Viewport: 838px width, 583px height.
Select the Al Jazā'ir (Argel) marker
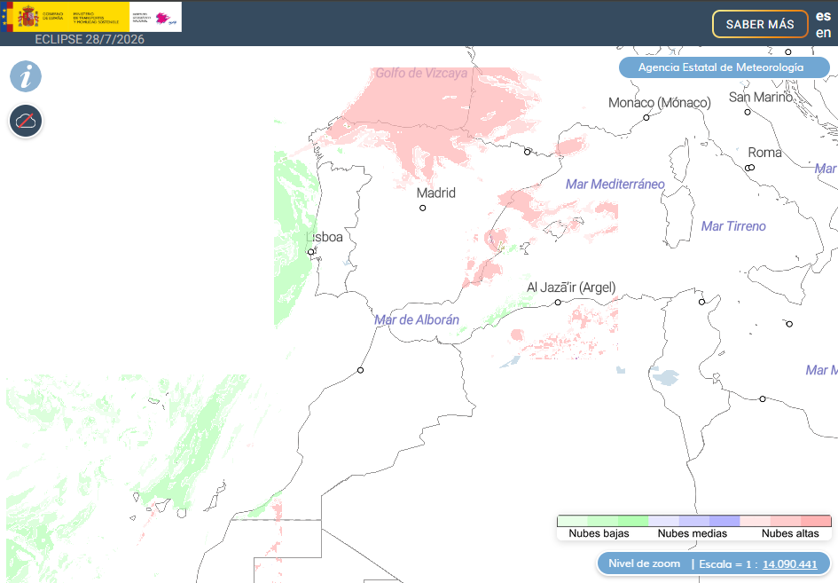[558, 302]
